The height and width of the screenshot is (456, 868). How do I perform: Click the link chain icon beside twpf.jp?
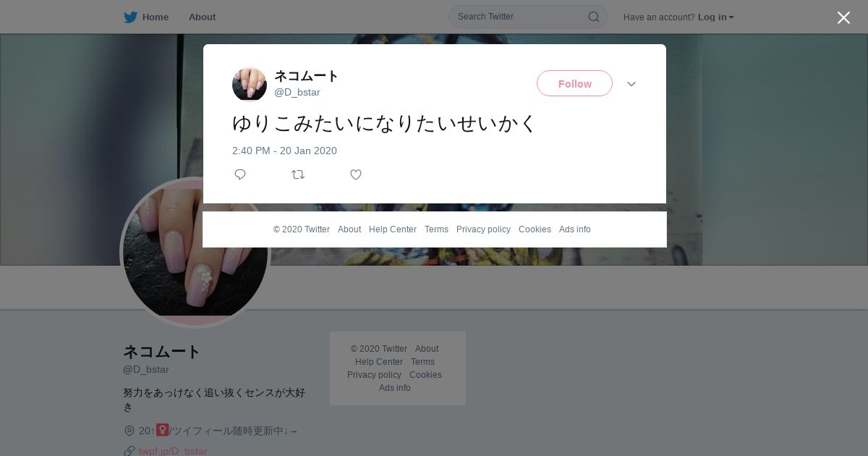pos(129,451)
